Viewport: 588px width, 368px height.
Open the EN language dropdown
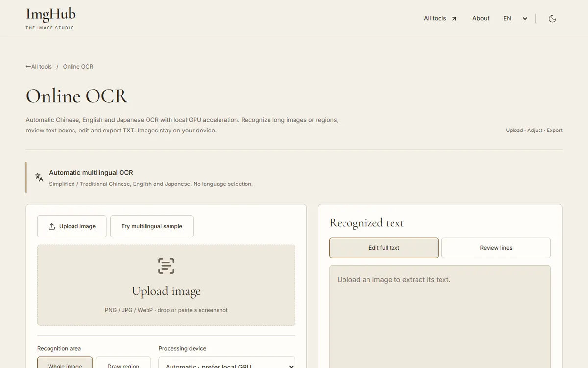pos(515,19)
